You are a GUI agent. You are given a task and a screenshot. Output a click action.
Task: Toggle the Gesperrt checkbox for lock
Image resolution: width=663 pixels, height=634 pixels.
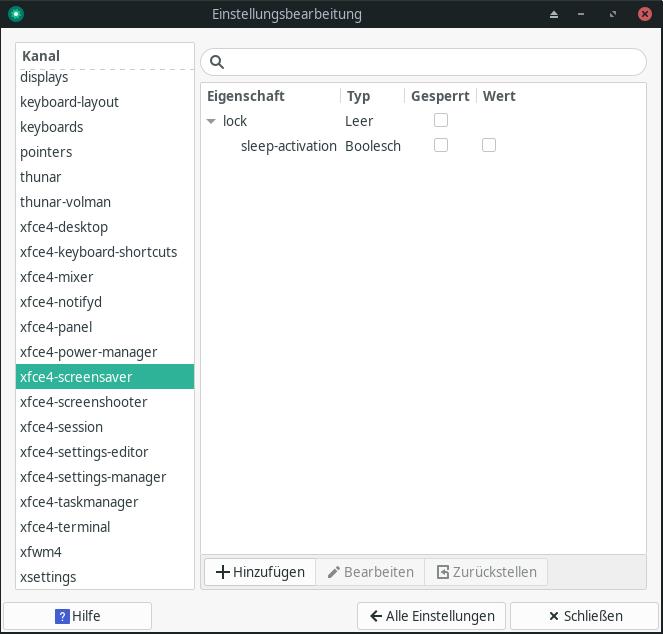coord(441,120)
